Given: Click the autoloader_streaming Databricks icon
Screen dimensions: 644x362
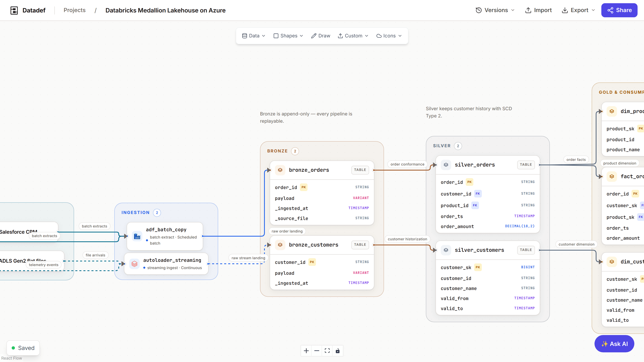Looking at the screenshot, I should (134, 264).
